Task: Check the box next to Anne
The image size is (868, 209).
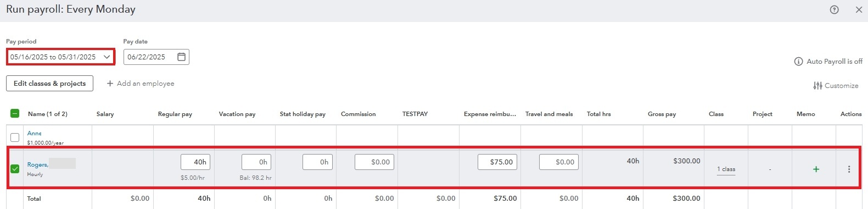Action: (x=15, y=137)
